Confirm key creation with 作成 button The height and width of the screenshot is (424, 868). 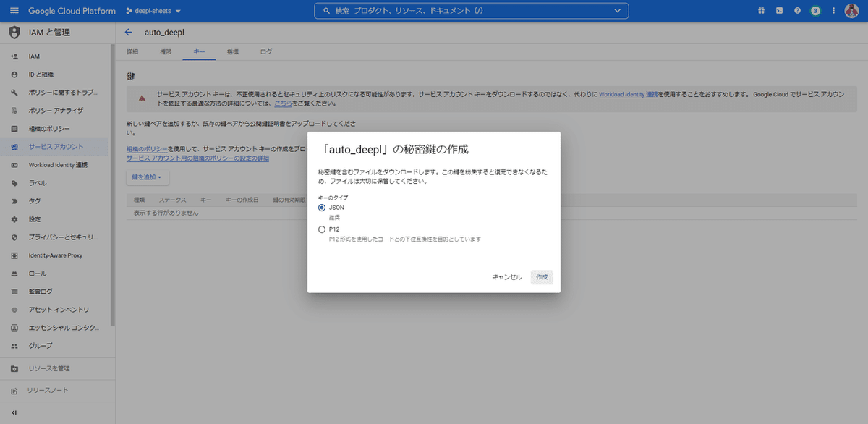(542, 277)
